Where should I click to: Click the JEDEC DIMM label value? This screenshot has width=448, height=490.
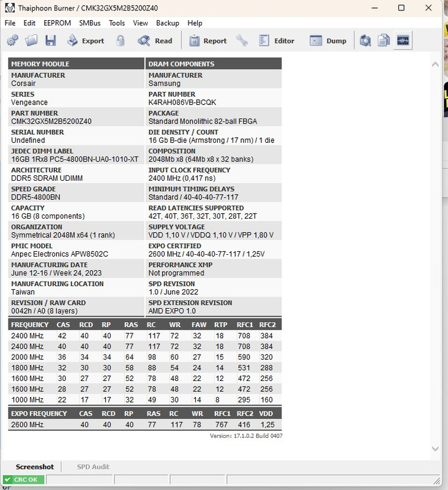pos(75,159)
